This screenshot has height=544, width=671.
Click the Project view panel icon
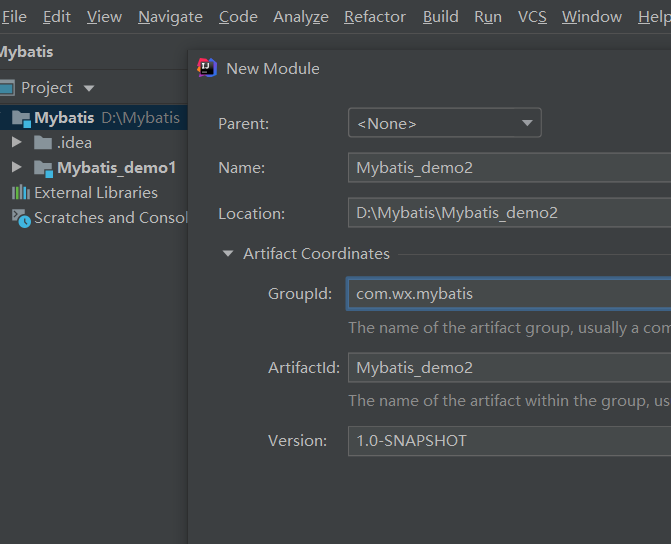(8, 88)
